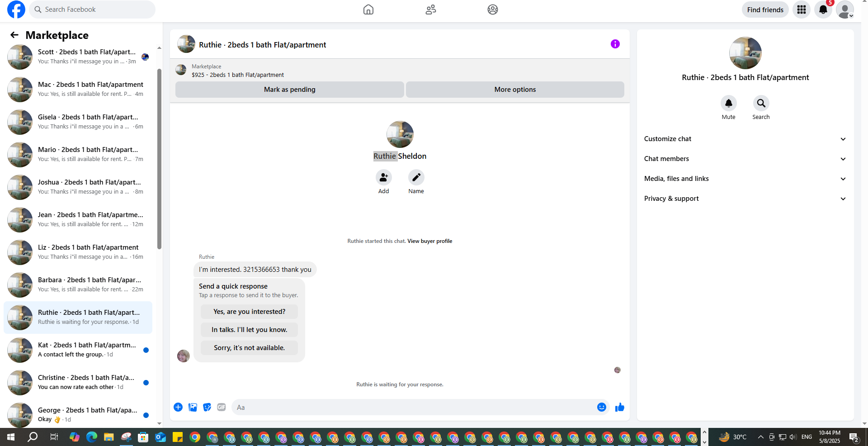The width and height of the screenshot is (868, 446).
Task: Expand the Privacy & support section
Action: click(x=745, y=199)
